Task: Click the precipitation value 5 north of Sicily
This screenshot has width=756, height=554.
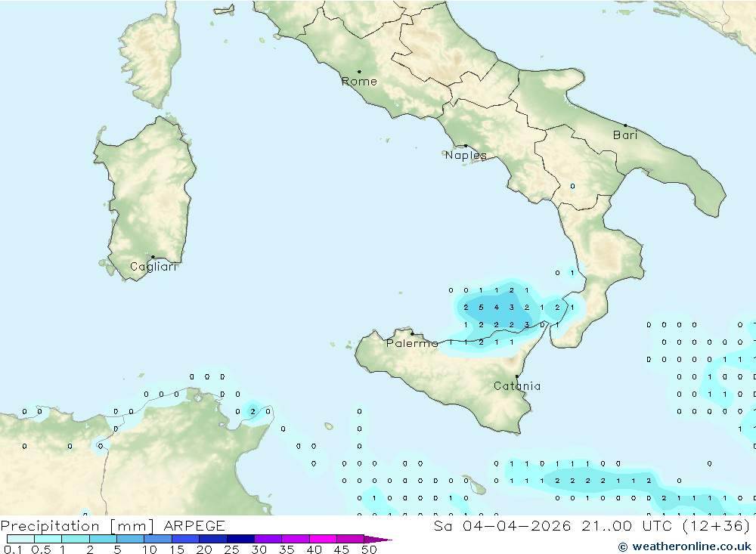Action: pos(481,308)
